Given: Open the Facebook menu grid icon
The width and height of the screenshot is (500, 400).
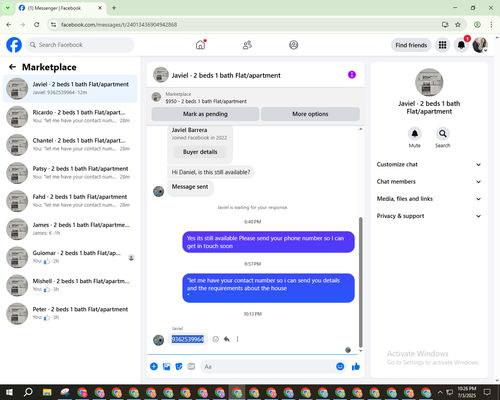Looking at the screenshot, I should pos(442,45).
